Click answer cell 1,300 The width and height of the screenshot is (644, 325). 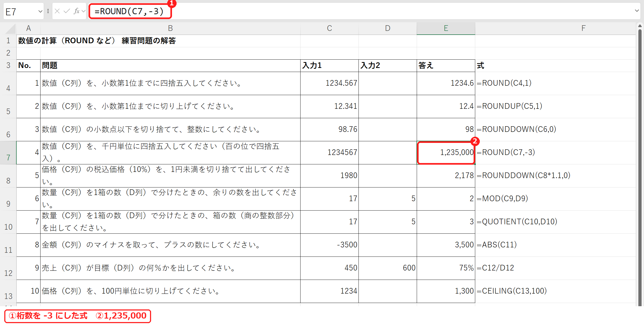[x=446, y=291]
